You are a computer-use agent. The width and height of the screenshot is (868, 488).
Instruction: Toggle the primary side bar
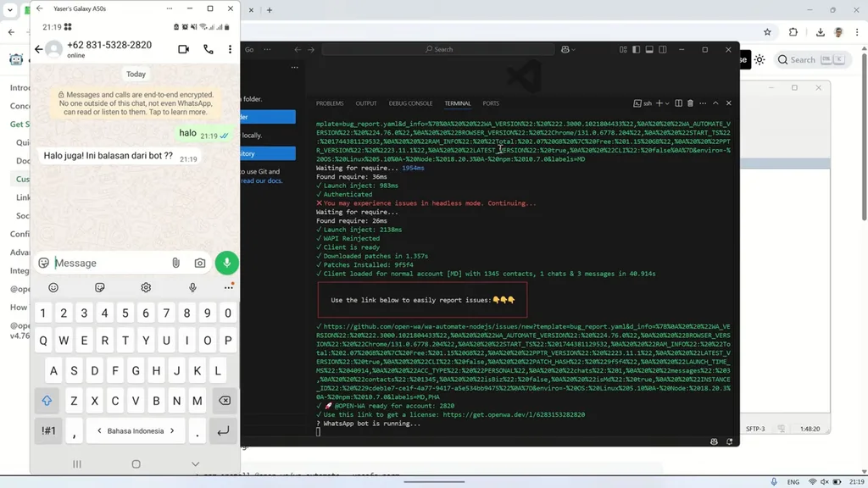(636, 49)
